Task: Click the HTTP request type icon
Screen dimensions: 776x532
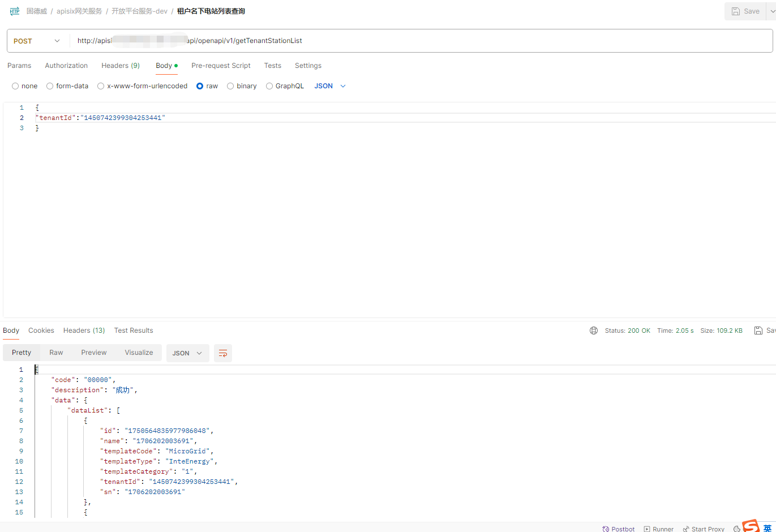Action: (14, 11)
